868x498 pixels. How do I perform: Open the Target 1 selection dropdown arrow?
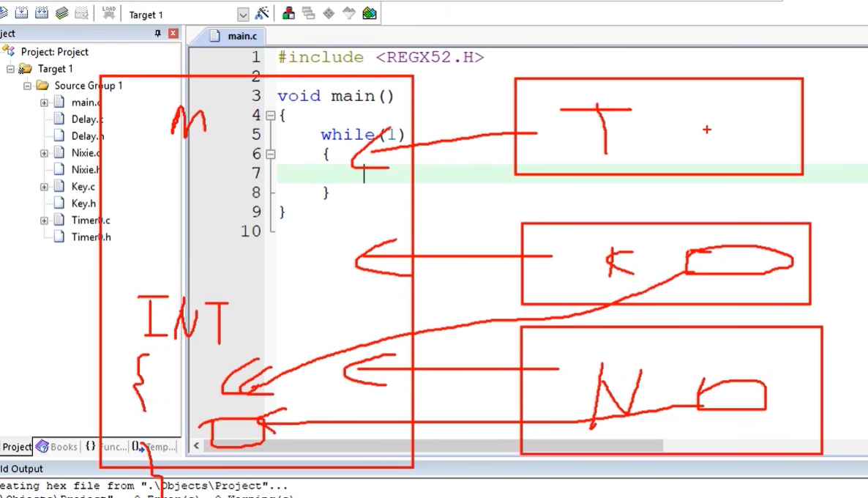point(243,15)
